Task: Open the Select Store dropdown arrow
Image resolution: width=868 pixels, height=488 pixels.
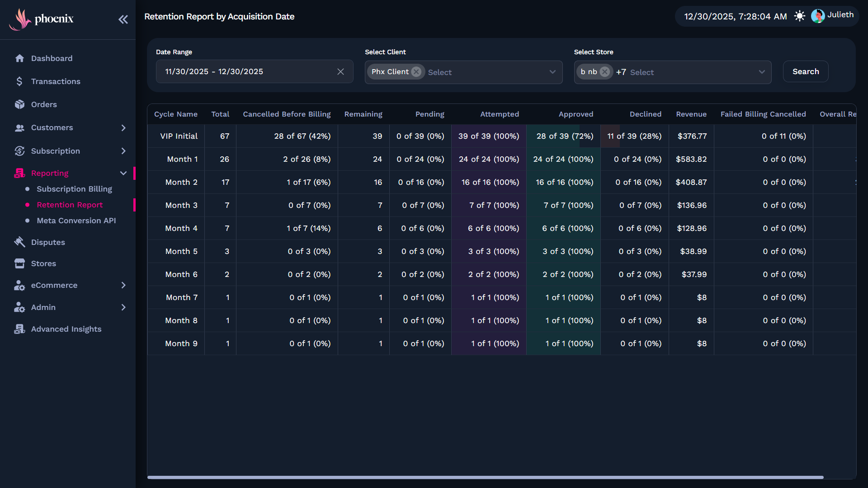Action: (762, 72)
